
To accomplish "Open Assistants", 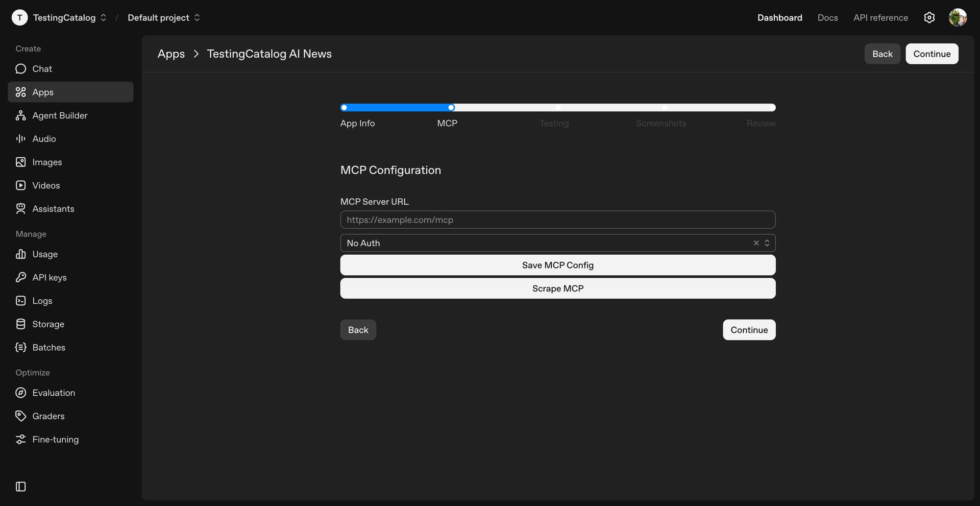I will pyautogui.click(x=53, y=209).
